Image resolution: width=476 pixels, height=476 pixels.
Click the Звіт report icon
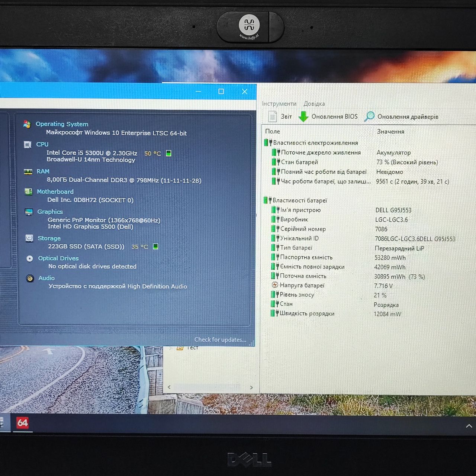tap(273, 116)
